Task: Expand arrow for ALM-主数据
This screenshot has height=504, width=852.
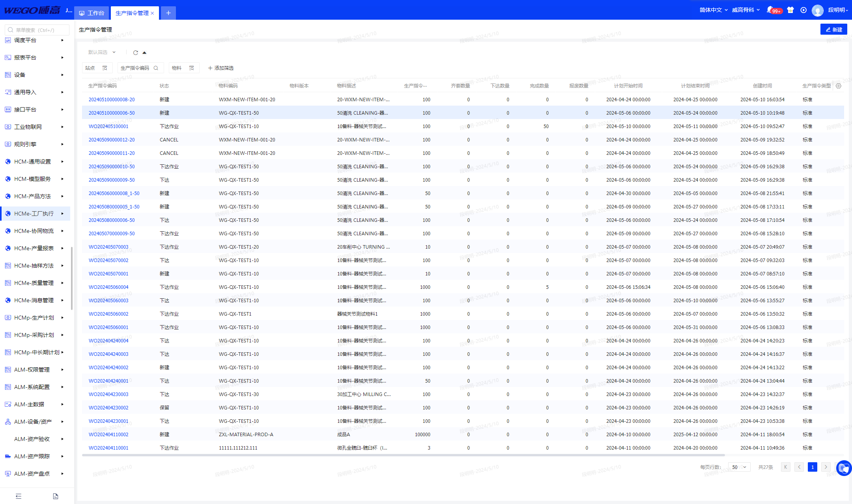Action: pyautogui.click(x=62, y=404)
